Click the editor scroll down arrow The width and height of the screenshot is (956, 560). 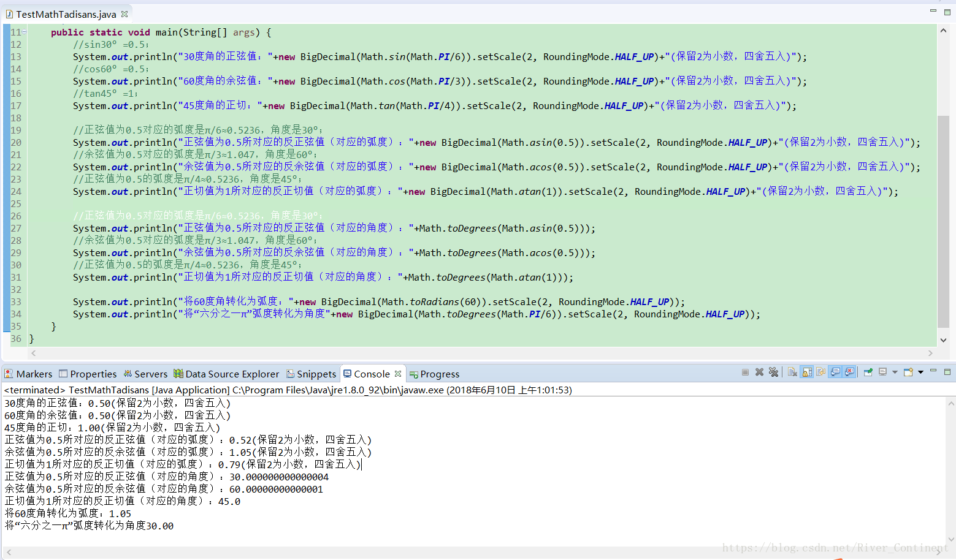pyautogui.click(x=943, y=340)
